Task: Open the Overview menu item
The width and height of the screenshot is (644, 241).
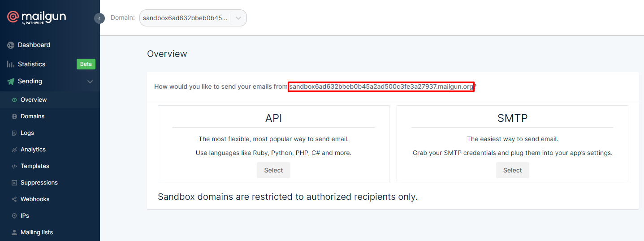Action: coord(34,100)
